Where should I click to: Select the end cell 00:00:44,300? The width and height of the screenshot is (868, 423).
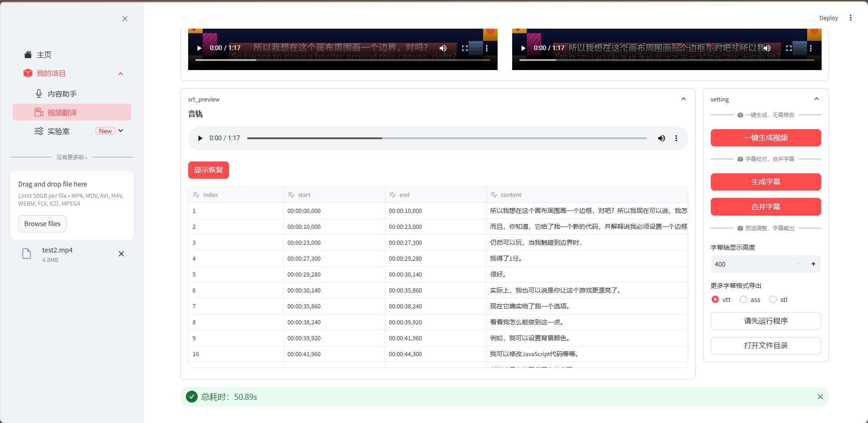click(435, 354)
